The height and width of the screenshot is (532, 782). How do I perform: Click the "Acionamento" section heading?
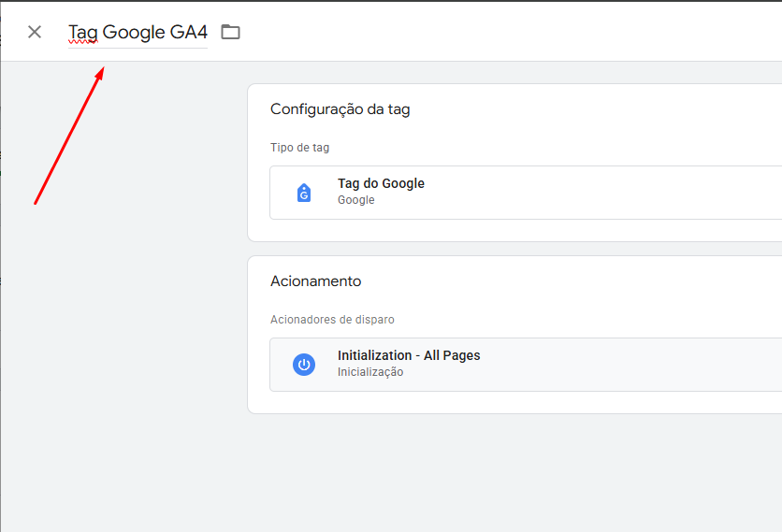(315, 281)
